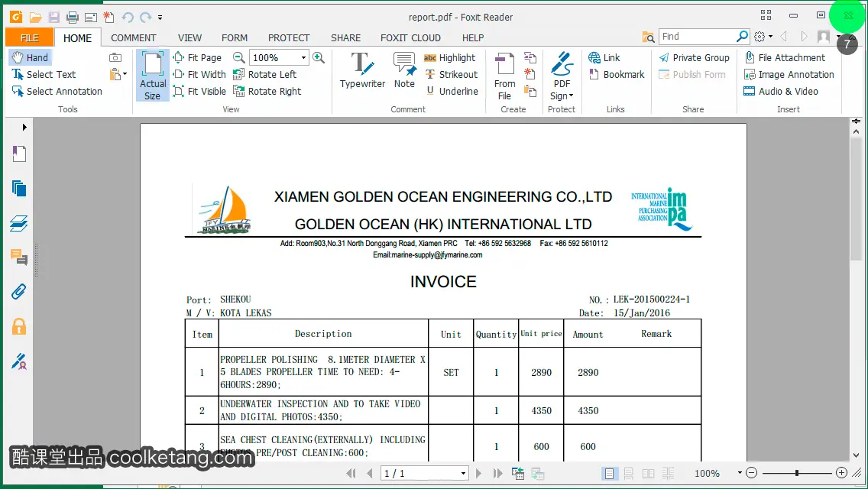Expand the Customize Quick Access dropdown
The image size is (868, 489).
coord(160,18)
